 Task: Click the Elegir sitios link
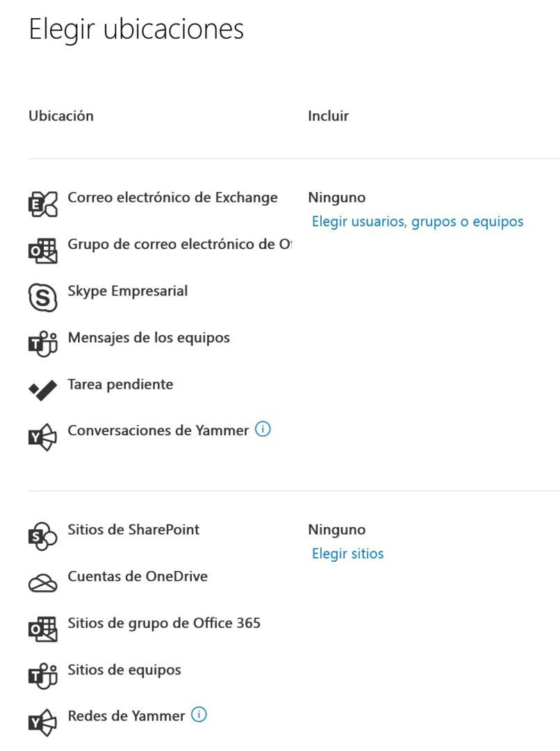point(347,554)
